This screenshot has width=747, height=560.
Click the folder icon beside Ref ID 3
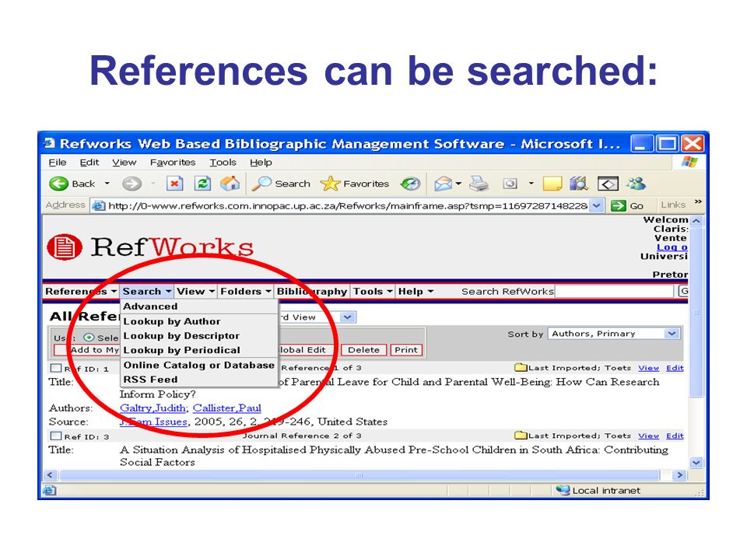[x=521, y=436]
